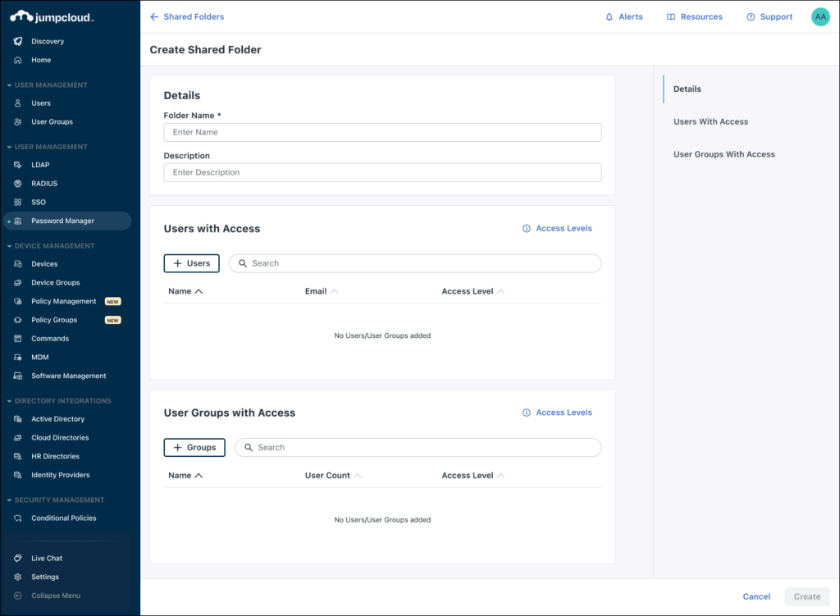Collapse the USER MANAGEMENT section

[x=7, y=84]
